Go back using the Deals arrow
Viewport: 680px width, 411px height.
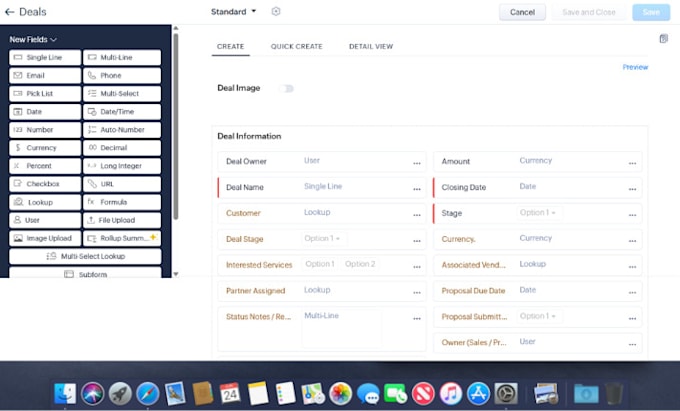pyautogui.click(x=9, y=12)
